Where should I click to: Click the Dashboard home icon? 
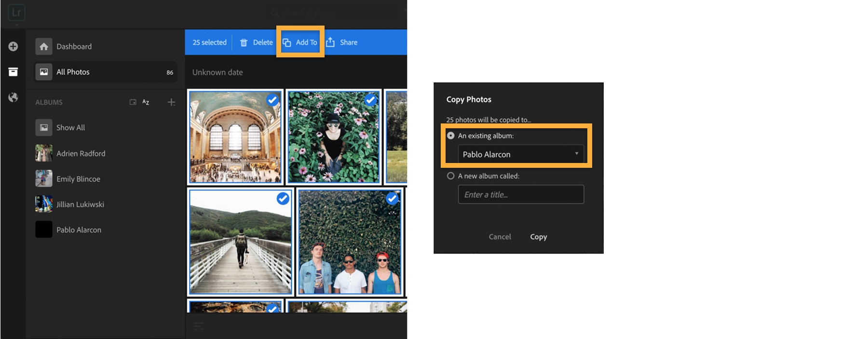pos(44,46)
